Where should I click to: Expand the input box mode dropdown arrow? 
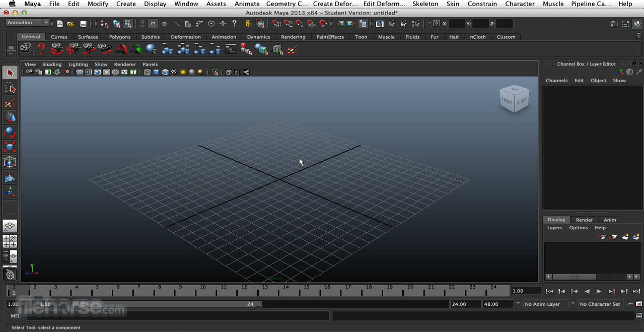[x=430, y=23]
